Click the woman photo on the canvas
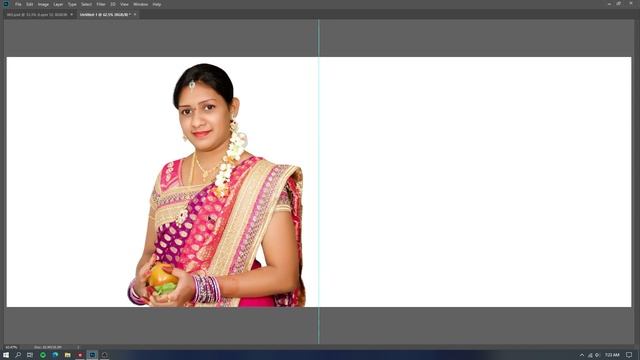 click(216, 186)
